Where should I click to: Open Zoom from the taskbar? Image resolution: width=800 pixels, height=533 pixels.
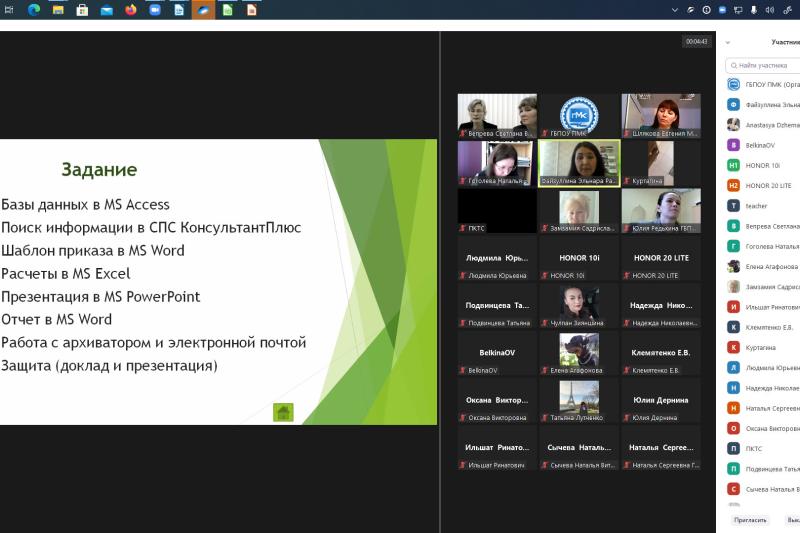point(155,10)
